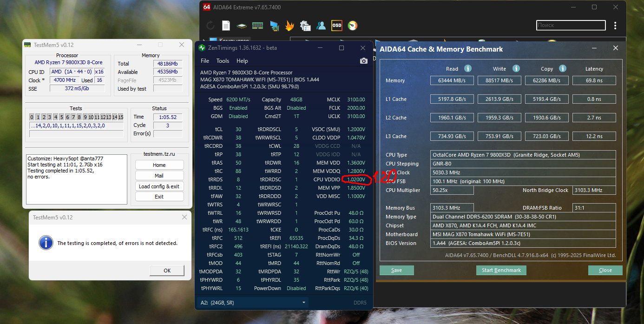Click the red 64 AIDA64 title icon
Screen dimensions: 644x324
coord(207,7)
